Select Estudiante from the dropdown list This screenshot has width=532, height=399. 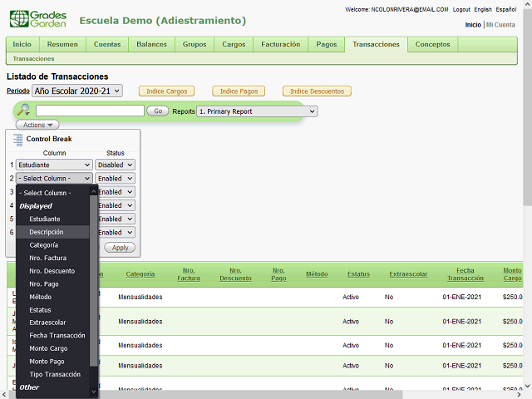tap(52, 219)
